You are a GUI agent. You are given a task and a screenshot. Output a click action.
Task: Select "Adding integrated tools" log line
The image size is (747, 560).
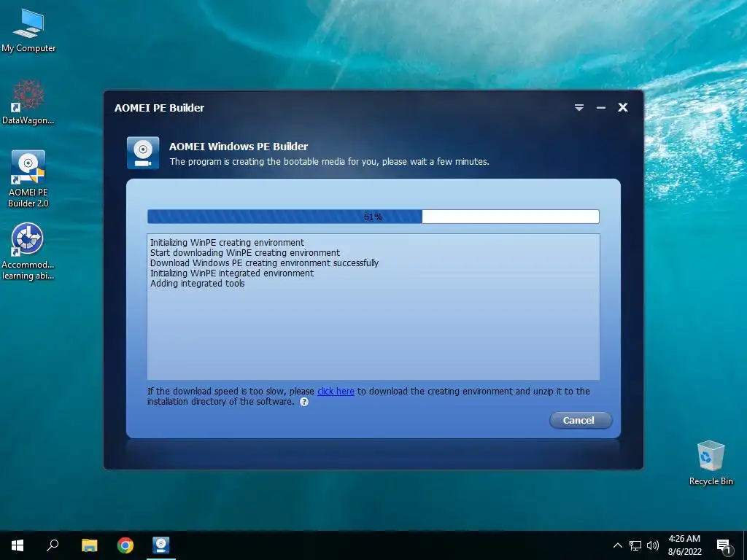[x=197, y=284]
